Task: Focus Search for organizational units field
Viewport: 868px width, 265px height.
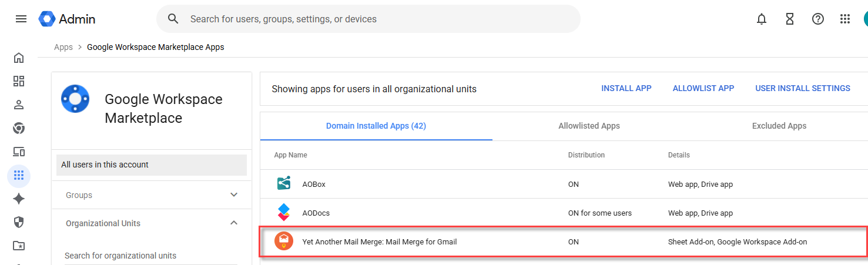Action: 151,256
